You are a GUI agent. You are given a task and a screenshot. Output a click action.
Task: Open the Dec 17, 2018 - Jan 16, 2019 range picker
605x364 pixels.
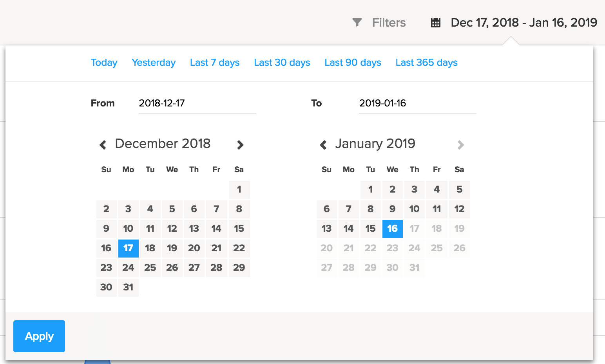pos(523,23)
